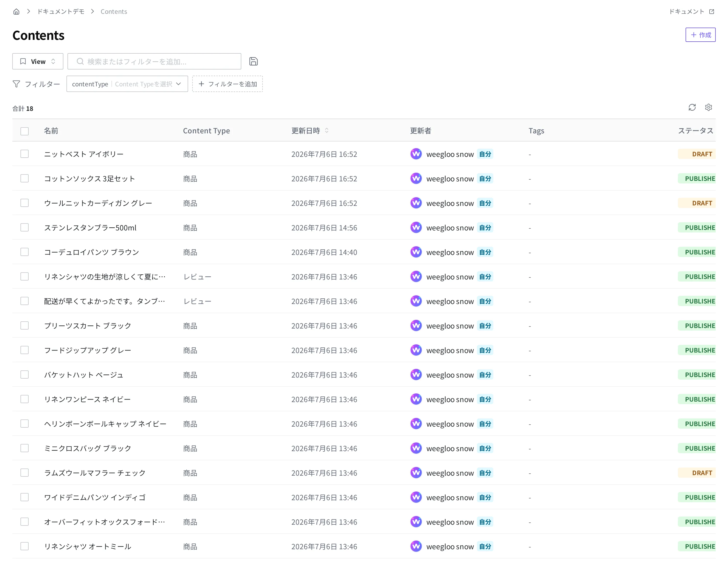
Task: Click 自分 badge in ワイドデニムパンツ row
Action: [x=485, y=497]
